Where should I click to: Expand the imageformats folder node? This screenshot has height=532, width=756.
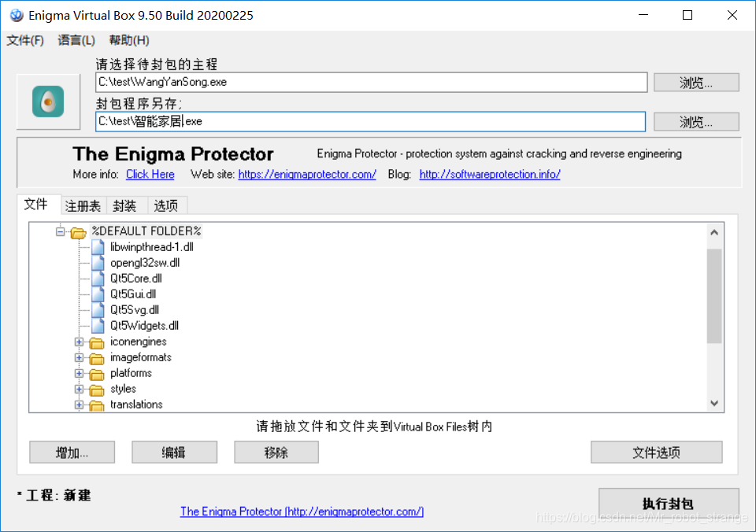[x=79, y=358]
